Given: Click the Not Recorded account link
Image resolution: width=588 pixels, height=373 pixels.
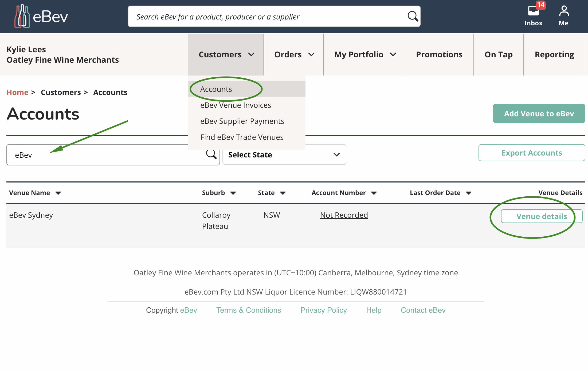Looking at the screenshot, I should (344, 215).
